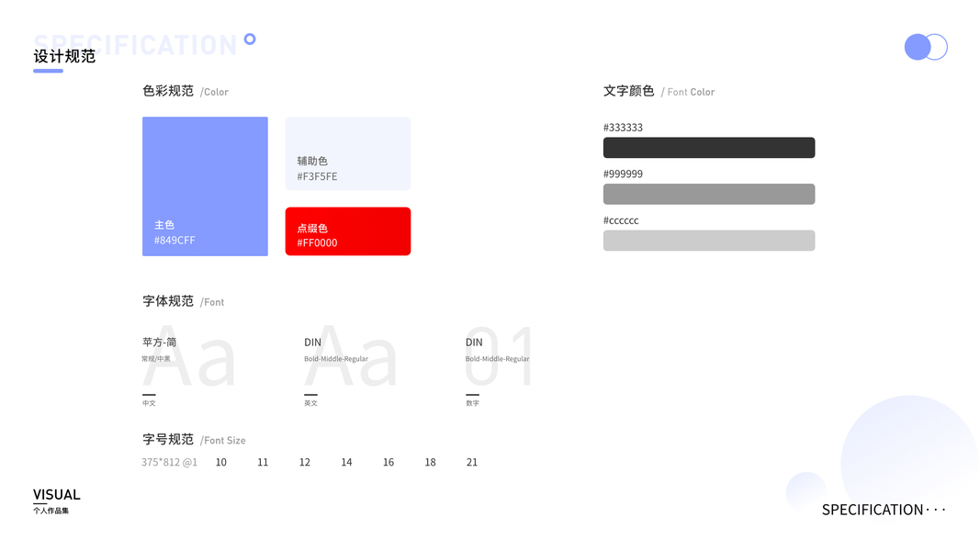Click font size 10 value

[220, 462]
